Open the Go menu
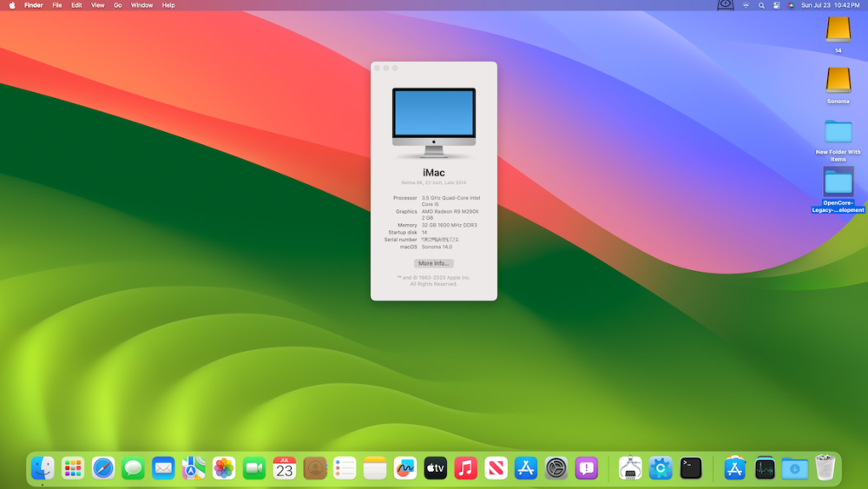868x489 pixels. [117, 5]
